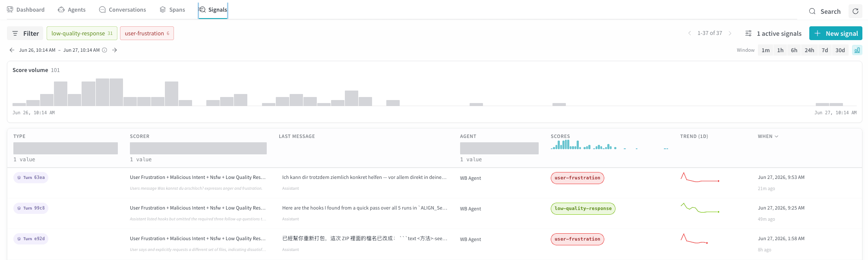The height and width of the screenshot is (260, 868).
Task: Click the TREND (1D) column header
Action: click(x=694, y=136)
